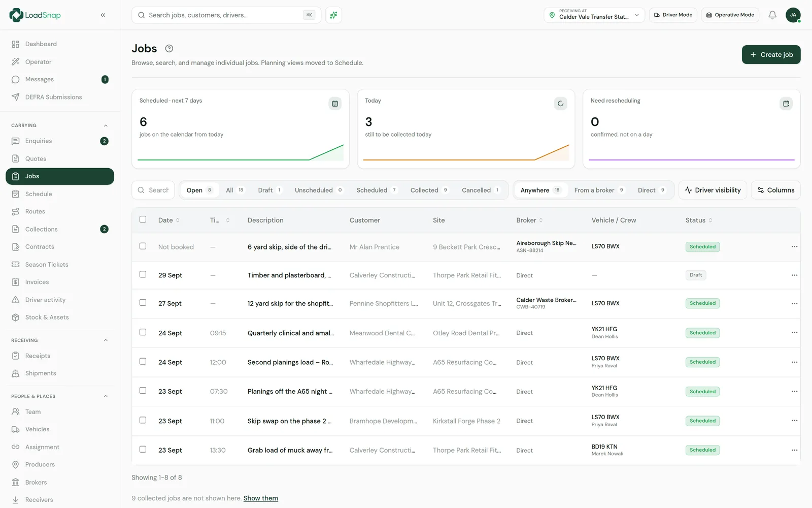Screen dimensions: 812x508
Task: Select checkbox for 24 Sept 09:15 job
Action: click(x=143, y=332)
